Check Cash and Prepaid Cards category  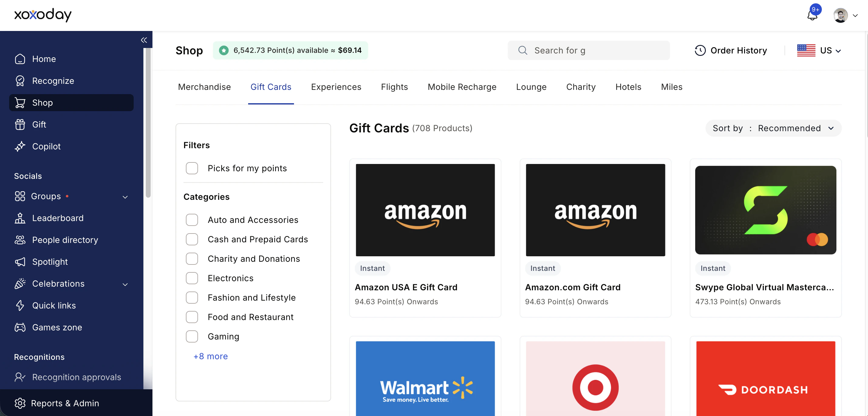tap(192, 240)
